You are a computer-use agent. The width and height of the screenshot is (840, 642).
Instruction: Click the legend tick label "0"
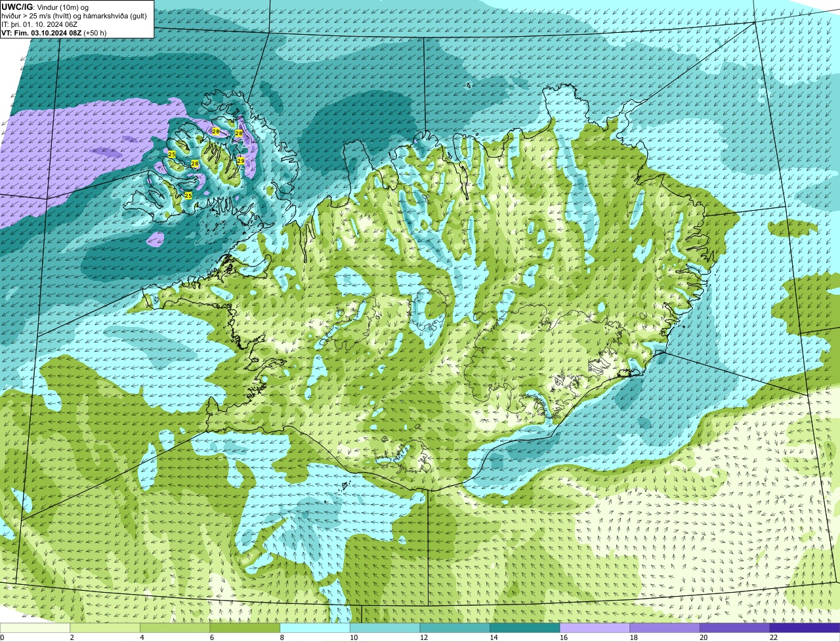point(2,637)
